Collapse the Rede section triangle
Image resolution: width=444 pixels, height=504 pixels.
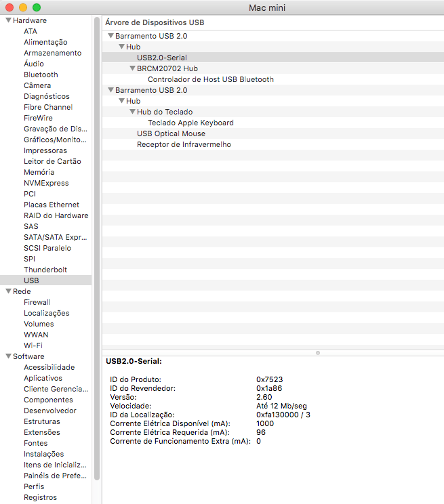(9, 291)
